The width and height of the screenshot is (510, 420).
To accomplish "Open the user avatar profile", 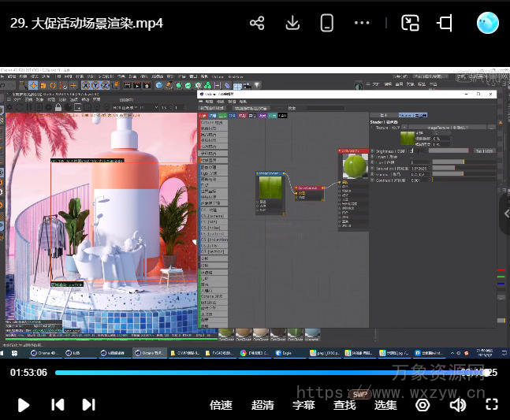I will 487,23.
